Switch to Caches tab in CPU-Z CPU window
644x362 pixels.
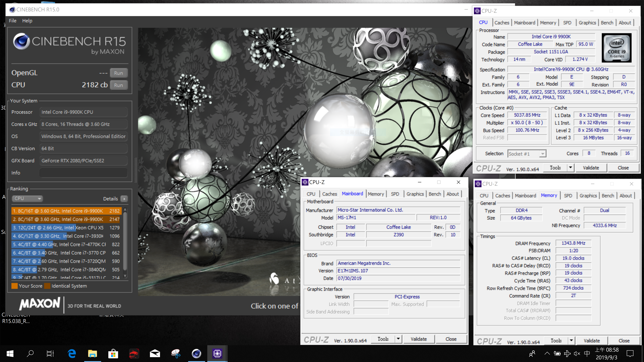[x=502, y=22]
